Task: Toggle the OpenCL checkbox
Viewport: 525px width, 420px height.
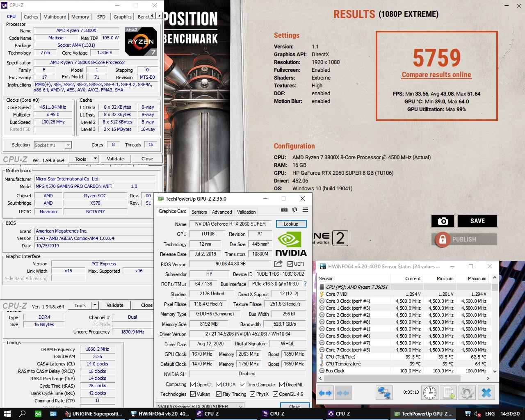Action: [x=193, y=385]
